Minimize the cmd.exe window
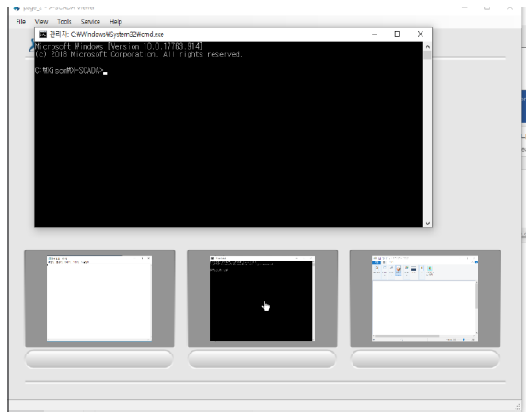 click(375, 34)
